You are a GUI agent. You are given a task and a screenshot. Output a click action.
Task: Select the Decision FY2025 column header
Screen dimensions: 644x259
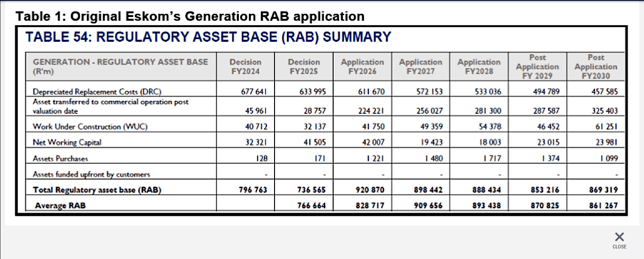tap(304, 67)
